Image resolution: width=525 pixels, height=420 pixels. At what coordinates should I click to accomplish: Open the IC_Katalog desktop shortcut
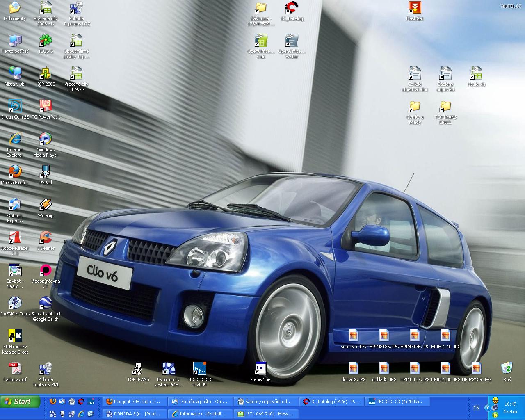292,8
